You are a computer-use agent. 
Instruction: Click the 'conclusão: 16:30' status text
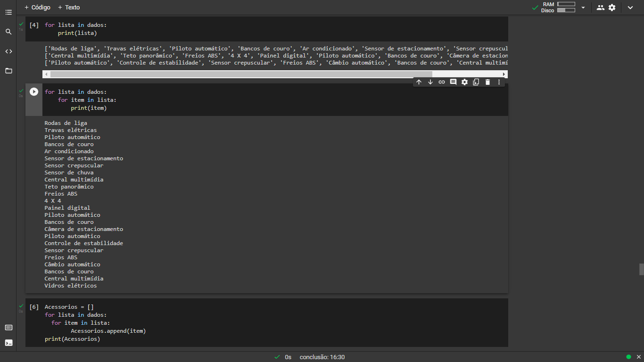(x=322, y=357)
